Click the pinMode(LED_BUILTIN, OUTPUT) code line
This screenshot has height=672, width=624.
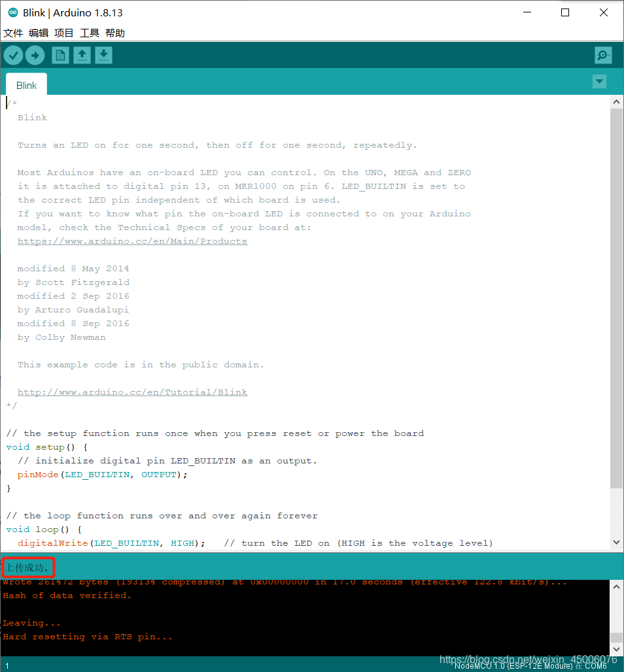pyautogui.click(x=102, y=475)
